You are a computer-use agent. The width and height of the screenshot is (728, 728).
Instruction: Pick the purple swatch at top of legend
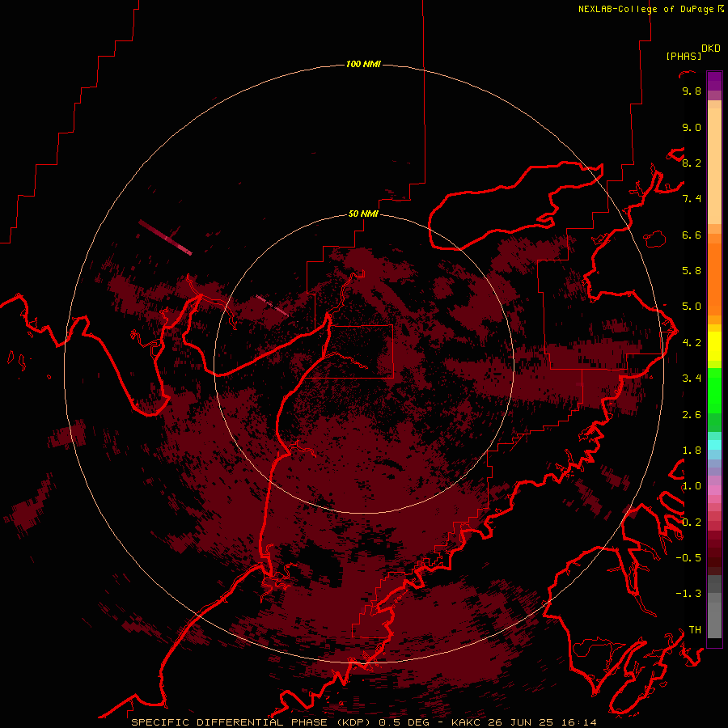click(x=714, y=81)
